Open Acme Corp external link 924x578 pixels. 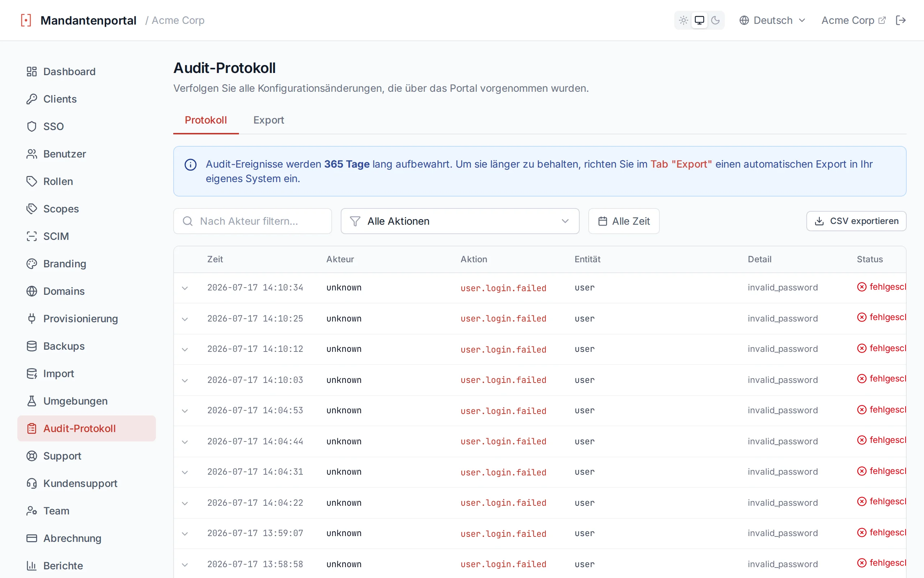pos(853,20)
